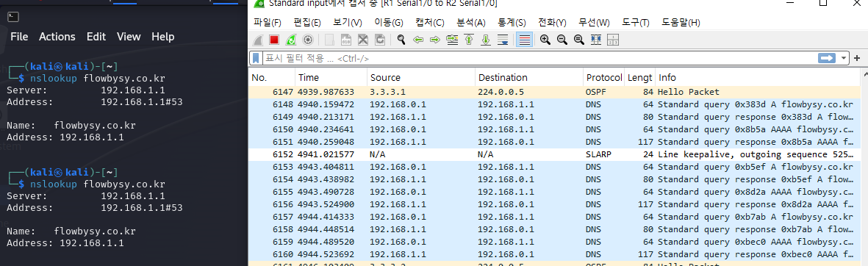Image resolution: width=868 pixels, height=266 pixels.
Task: Sort by the No. column header
Action: (x=272, y=77)
